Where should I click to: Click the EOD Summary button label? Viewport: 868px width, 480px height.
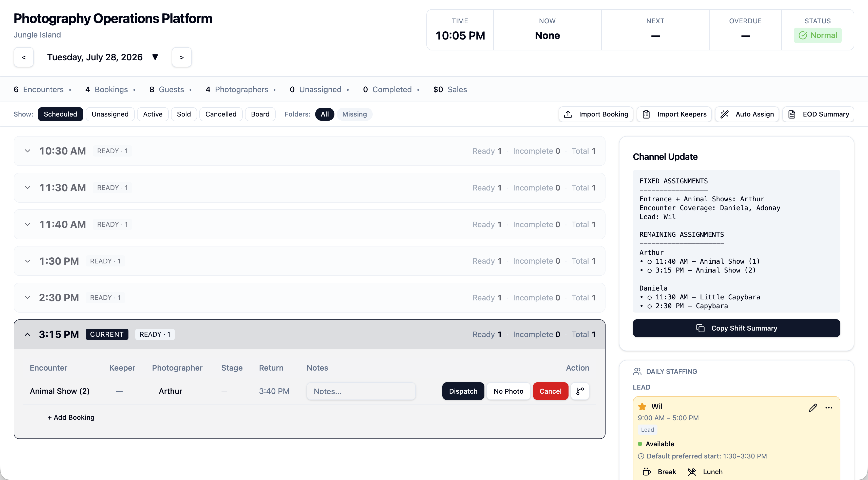point(825,114)
